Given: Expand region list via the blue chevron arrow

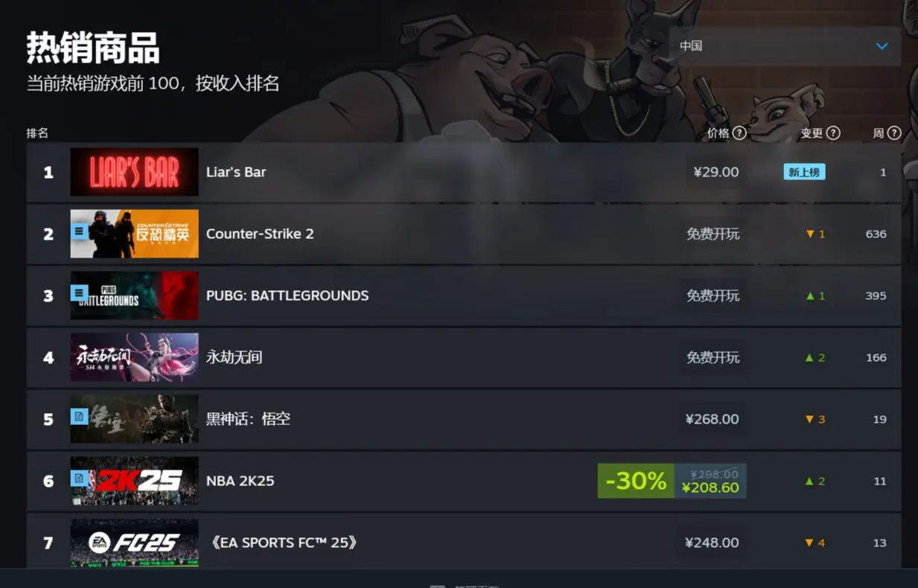Looking at the screenshot, I should coord(882,46).
